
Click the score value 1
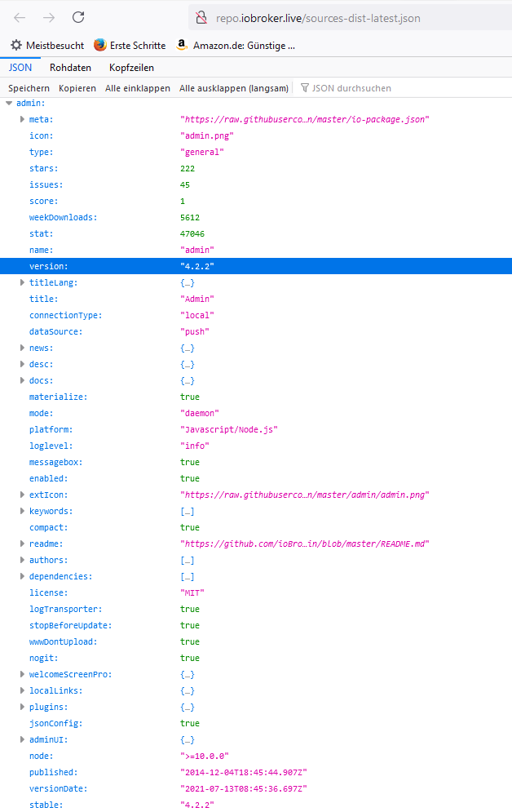point(183,201)
